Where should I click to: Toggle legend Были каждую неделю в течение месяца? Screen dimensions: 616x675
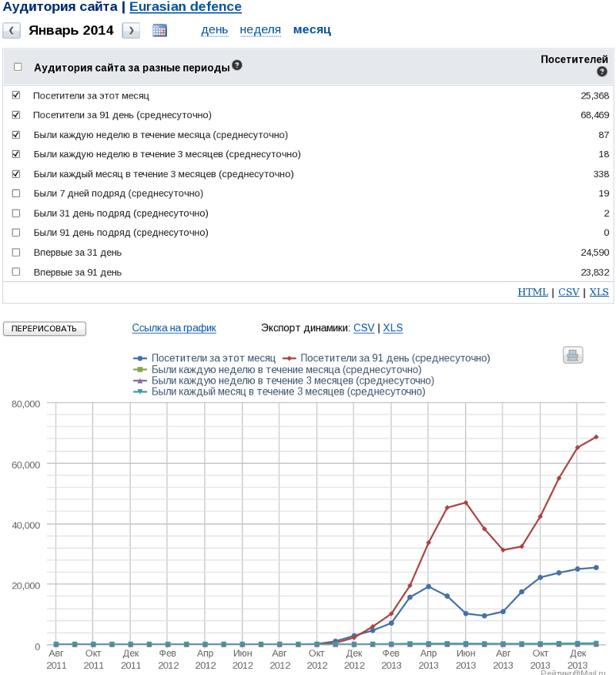tap(277, 369)
